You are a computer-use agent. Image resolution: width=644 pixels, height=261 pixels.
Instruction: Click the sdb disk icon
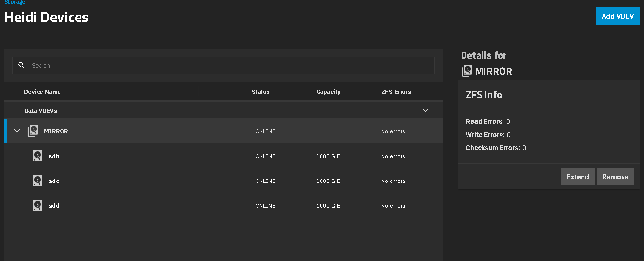[x=38, y=156]
